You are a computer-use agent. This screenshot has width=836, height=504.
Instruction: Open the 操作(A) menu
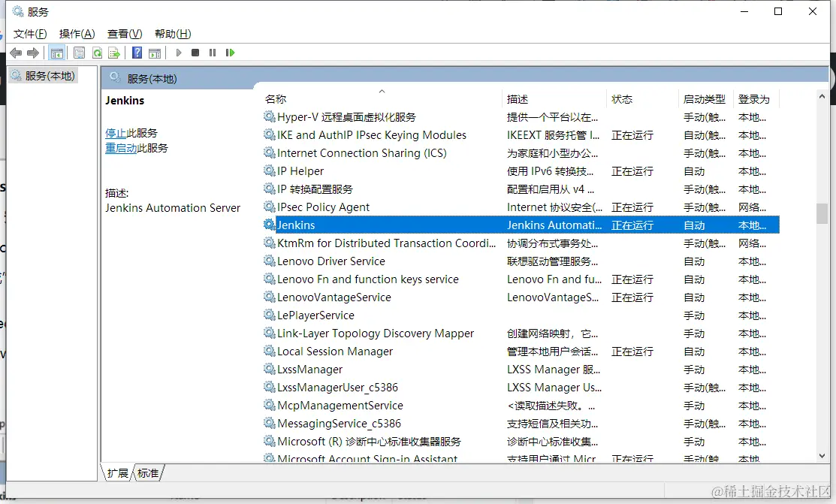tap(77, 34)
